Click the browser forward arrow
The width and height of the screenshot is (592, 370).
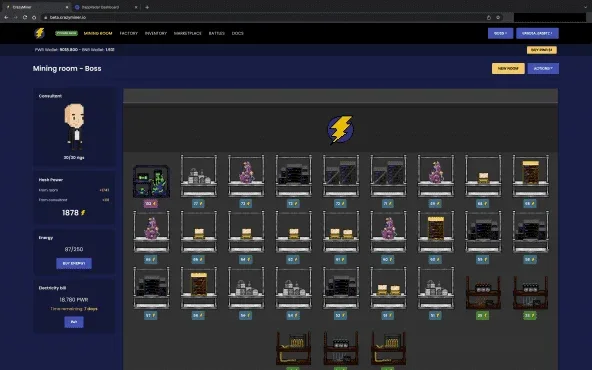pyautogui.click(x=15, y=17)
